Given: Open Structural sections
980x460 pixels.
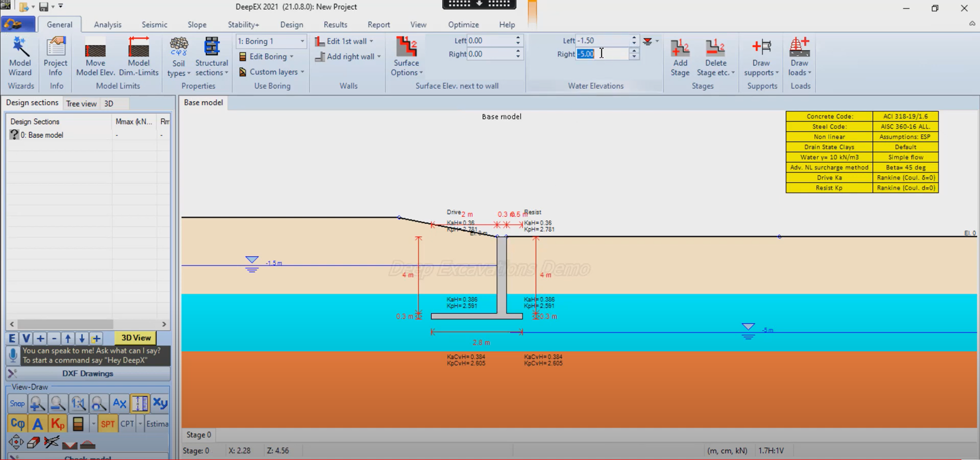Looking at the screenshot, I should point(212,56).
